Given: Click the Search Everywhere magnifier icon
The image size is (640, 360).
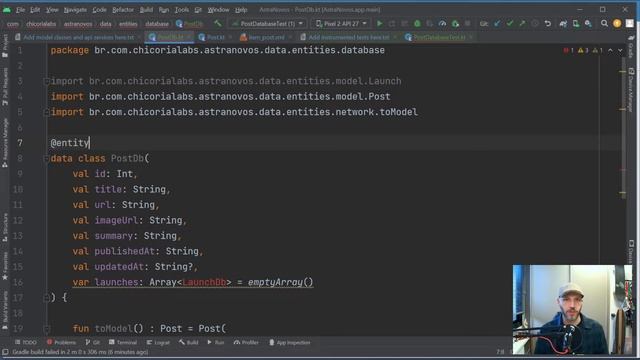Looking at the screenshot, I should coord(604,24).
